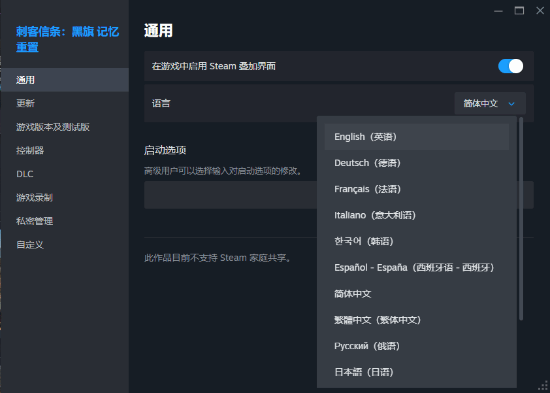Image resolution: width=550 pixels, height=393 pixels.
Task: Toggle the Steam overlay switch
Action: (510, 66)
